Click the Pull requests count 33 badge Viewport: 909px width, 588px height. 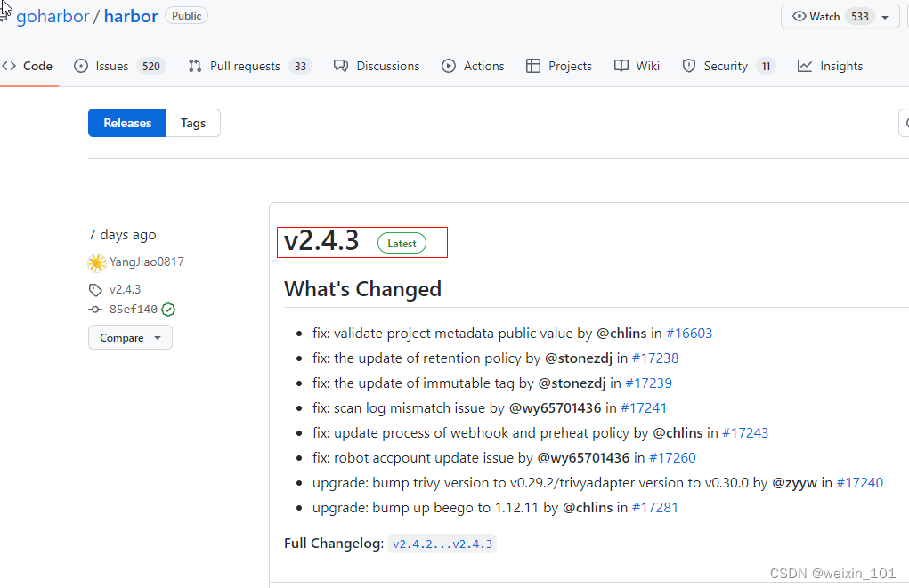coord(300,66)
